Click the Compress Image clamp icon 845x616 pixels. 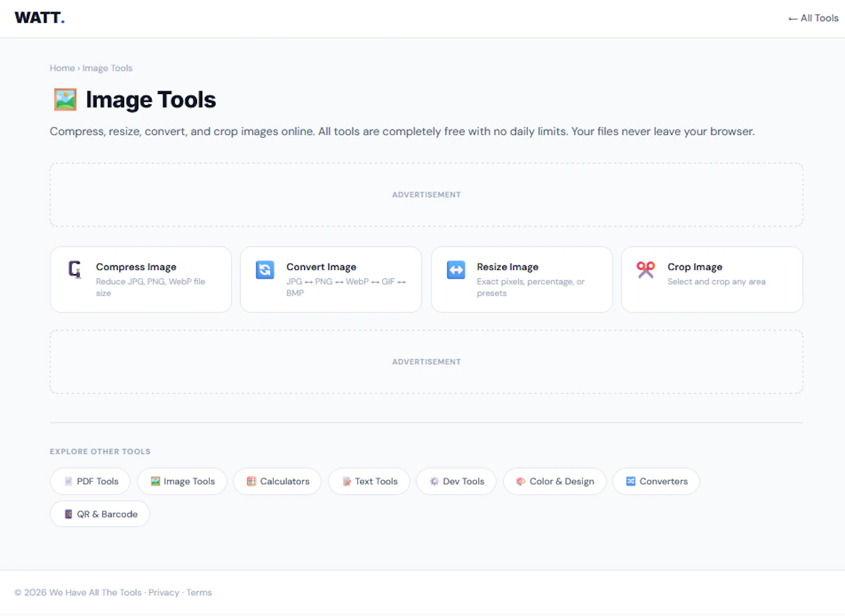coord(74,269)
